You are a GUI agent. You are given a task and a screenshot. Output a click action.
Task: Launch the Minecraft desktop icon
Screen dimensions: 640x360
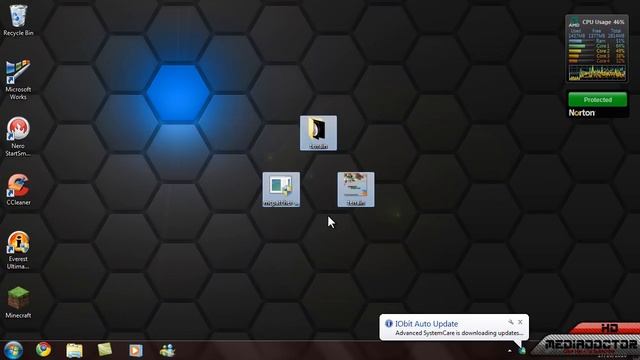click(18, 302)
